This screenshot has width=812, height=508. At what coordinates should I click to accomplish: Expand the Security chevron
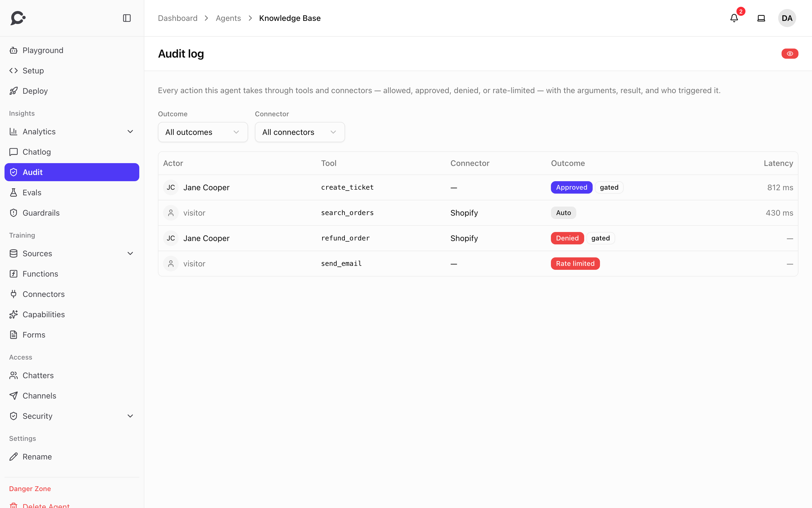[x=130, y=416]
